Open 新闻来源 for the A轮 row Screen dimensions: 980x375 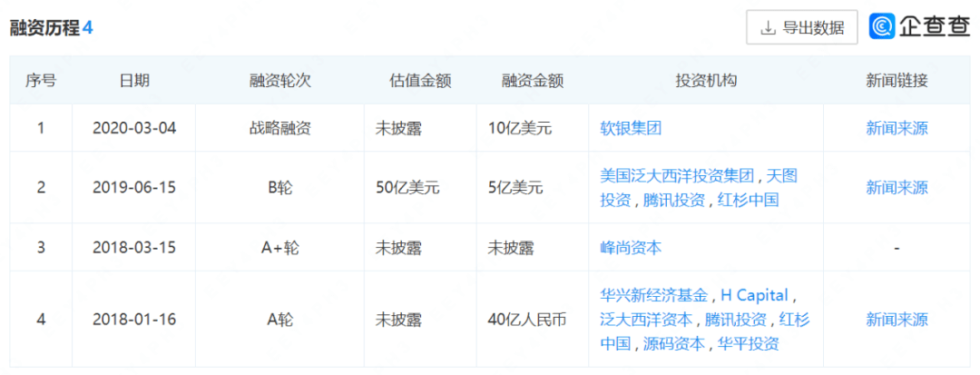click(897, 320)
